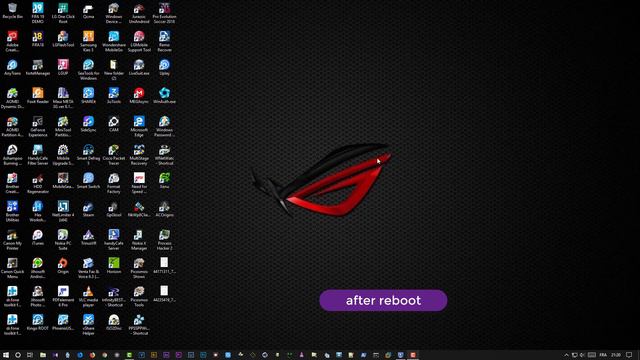Open the LG One Click Root shortcut
The height and width of the screenshot is (360, 640).
click(x=63, y=12)
